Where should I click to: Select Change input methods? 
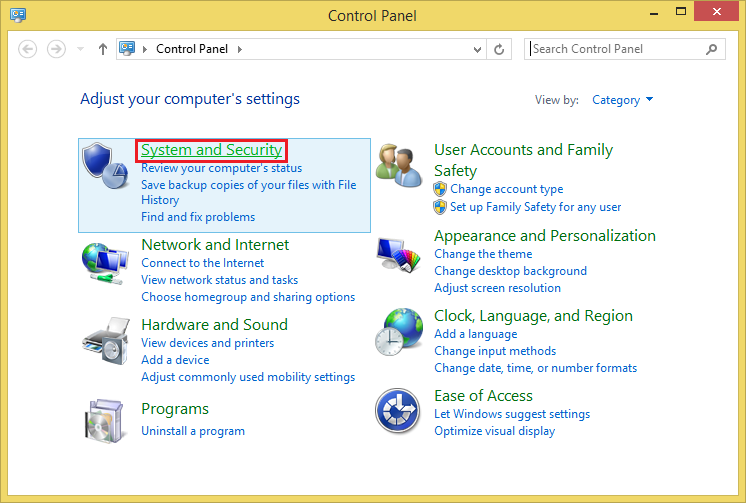point(495,351)
